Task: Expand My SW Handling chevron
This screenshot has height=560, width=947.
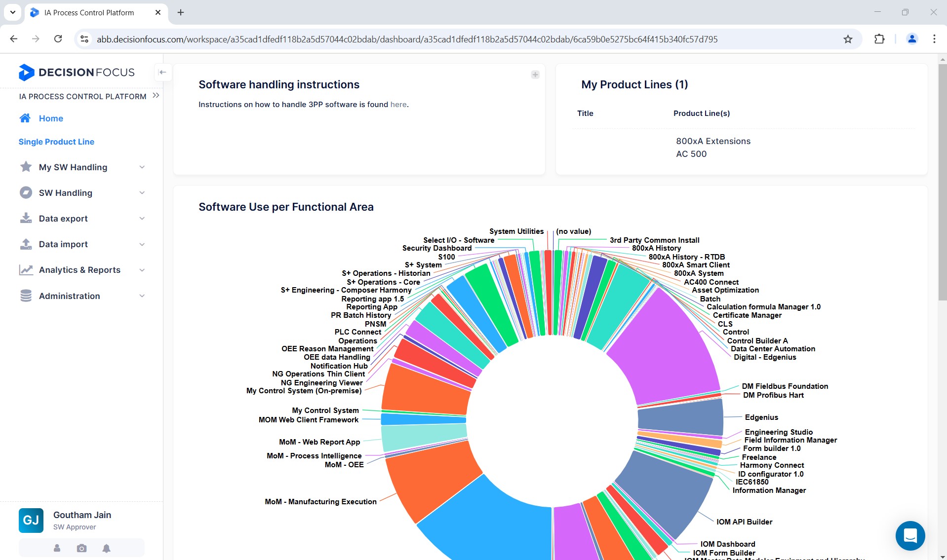Action: 142,167
